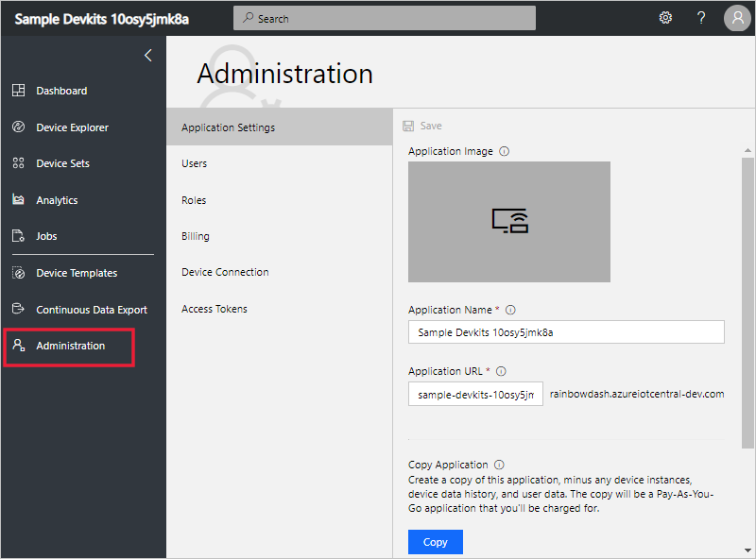The width and height of the screenshot is (756, 559).
Task: Click the info icon beside Application Image
Action: pos(504,150)
